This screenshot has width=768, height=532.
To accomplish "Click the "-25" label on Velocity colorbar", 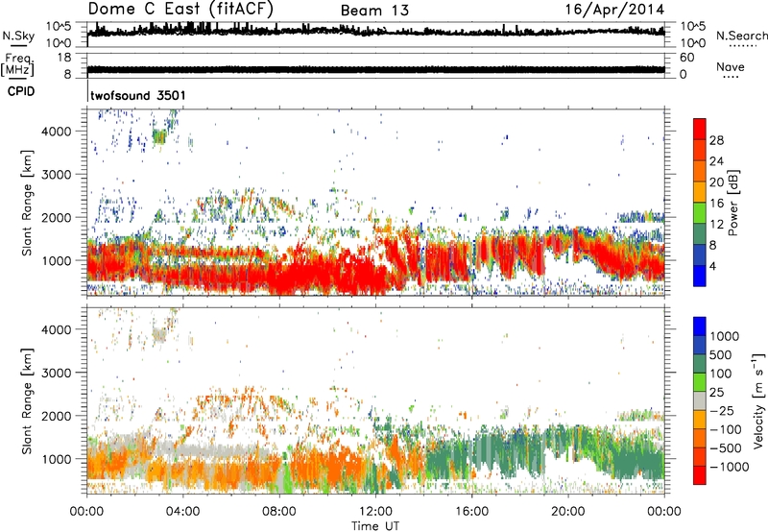I will [722, 411].
